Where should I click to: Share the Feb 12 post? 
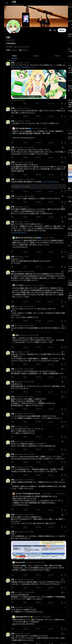tap(65, 116)
